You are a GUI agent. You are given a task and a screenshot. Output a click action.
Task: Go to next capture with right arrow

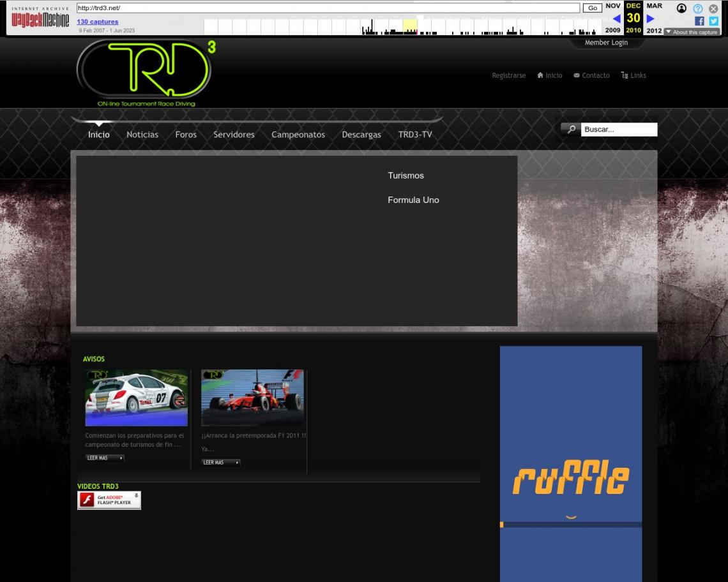[x=651, y=19]
